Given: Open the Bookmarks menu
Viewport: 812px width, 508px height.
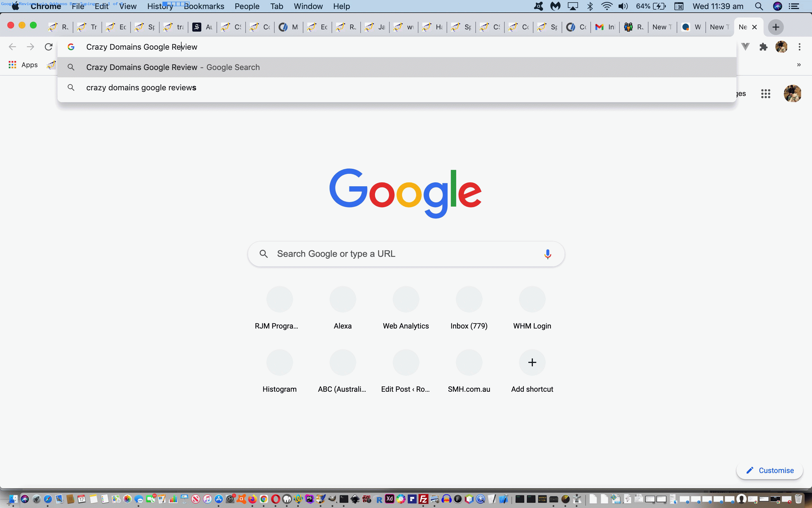Looking at the screenshot, I should point(204,6).
